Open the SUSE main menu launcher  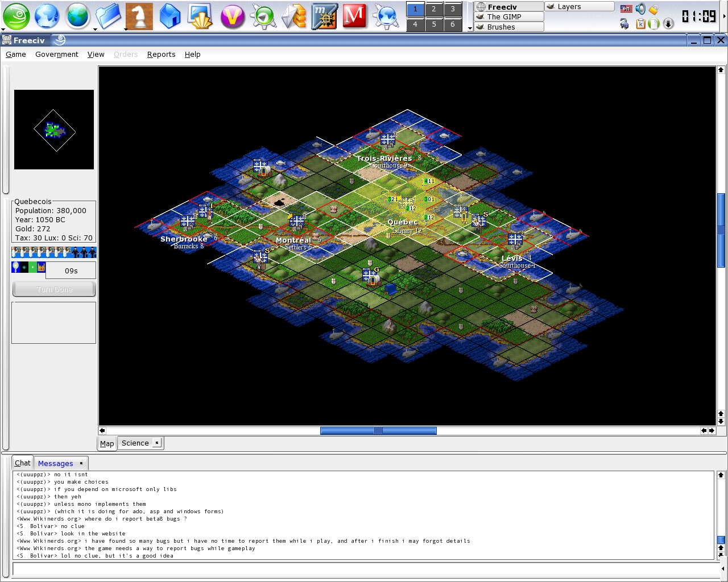tap(15, 15)
